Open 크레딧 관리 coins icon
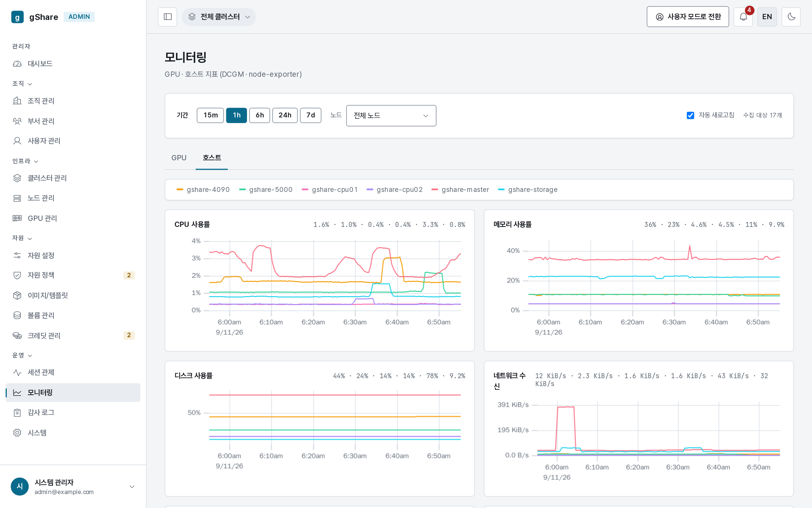 17,336
